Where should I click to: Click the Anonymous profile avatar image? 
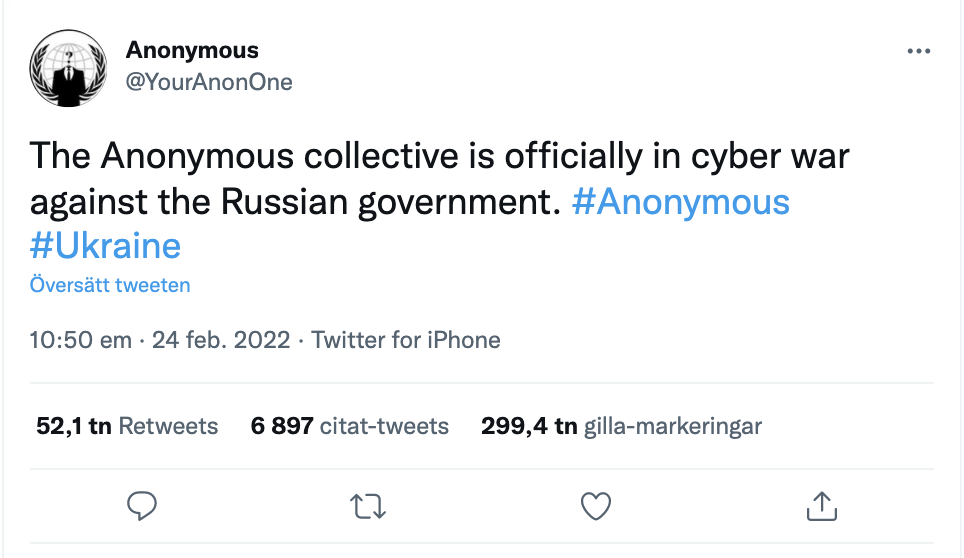pyautogui.click(x=68, y=68)
